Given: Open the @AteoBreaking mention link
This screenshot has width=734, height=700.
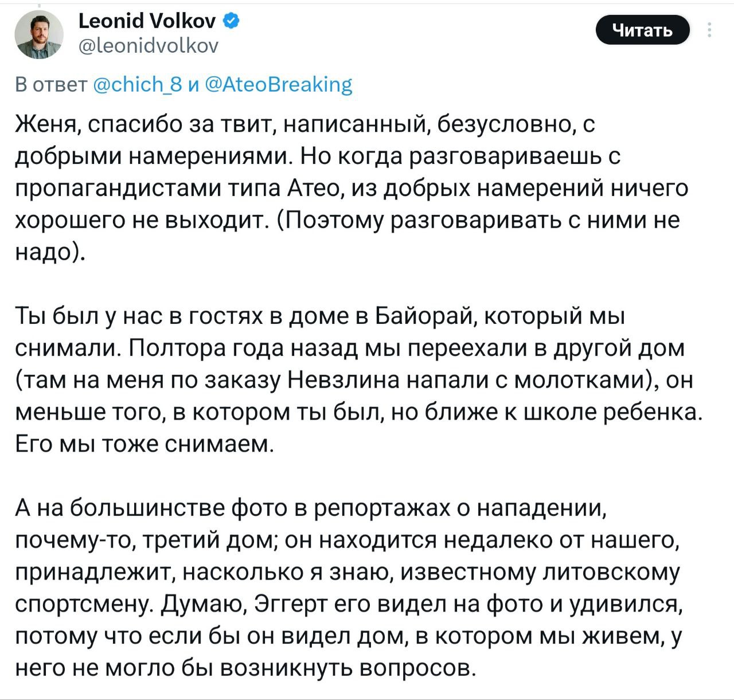Looking at the screenshot, I should (x=278, y=85).
